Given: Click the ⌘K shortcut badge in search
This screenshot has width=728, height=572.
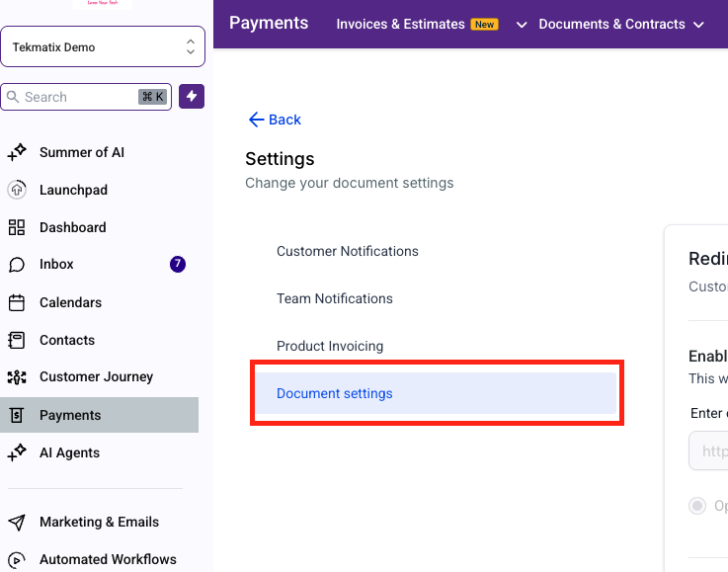Looking at the screenshot, I should (x=152, y=97).
